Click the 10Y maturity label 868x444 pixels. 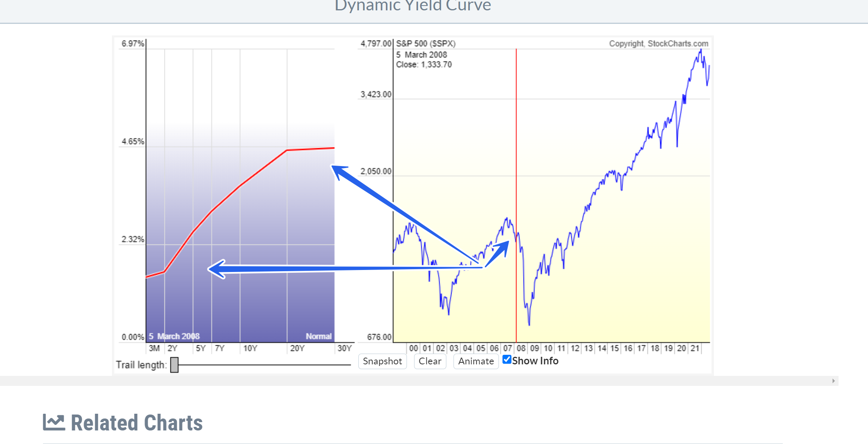click(250, 348)
